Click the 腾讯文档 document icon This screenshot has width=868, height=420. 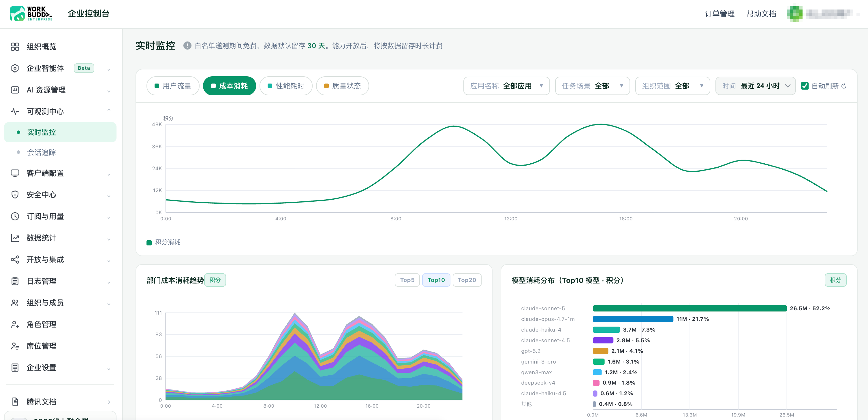click(x=15, y=402)
